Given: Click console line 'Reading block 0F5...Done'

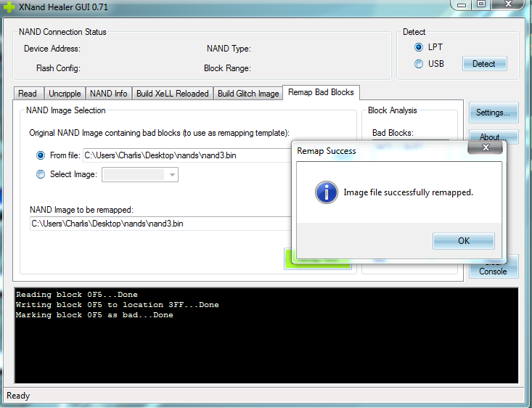Looking at the screenshot, I should click(77, 294).
